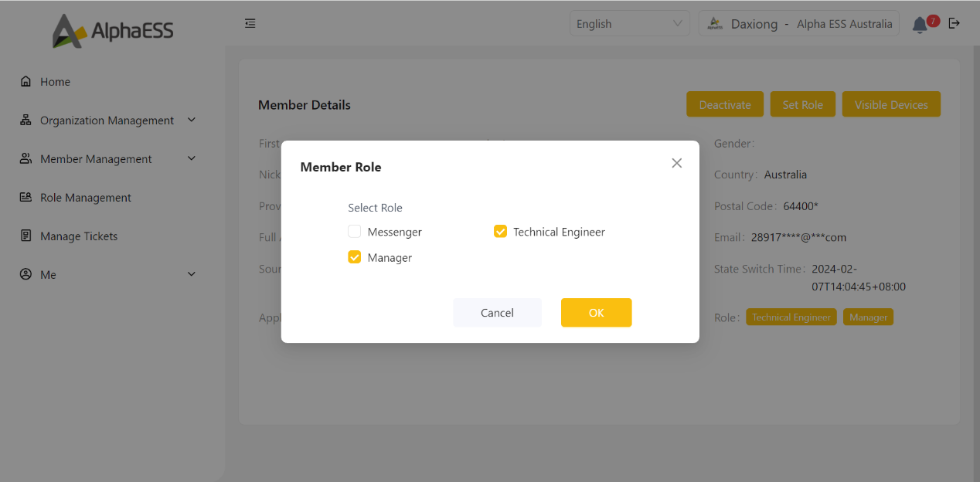Close the Member Role dialog
Image resolution: width=980 pixels, height=482 pixels.
coord(676,163)
